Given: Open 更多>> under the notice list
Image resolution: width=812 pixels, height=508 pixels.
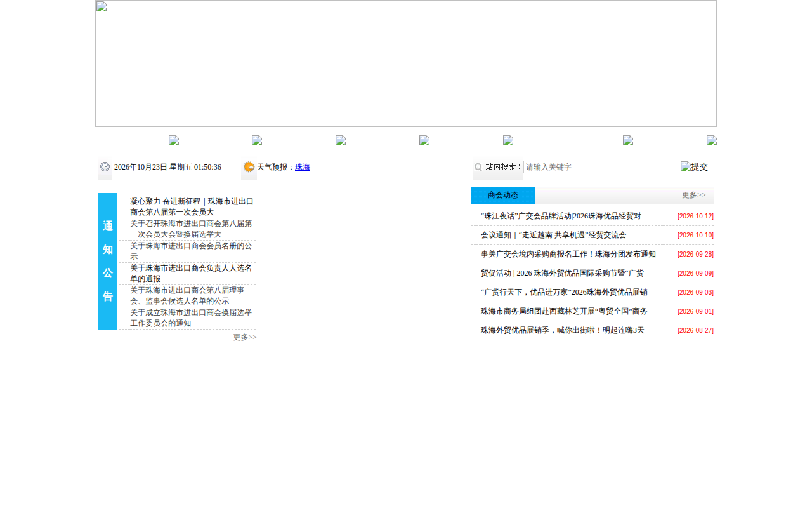Looking at the screenshot, I should click(245, 337).
